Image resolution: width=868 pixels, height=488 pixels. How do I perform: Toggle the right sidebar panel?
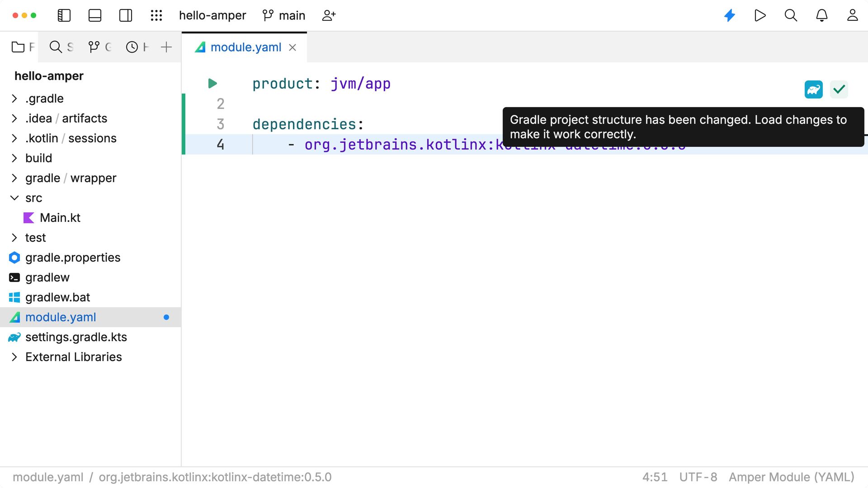[126, 15]
